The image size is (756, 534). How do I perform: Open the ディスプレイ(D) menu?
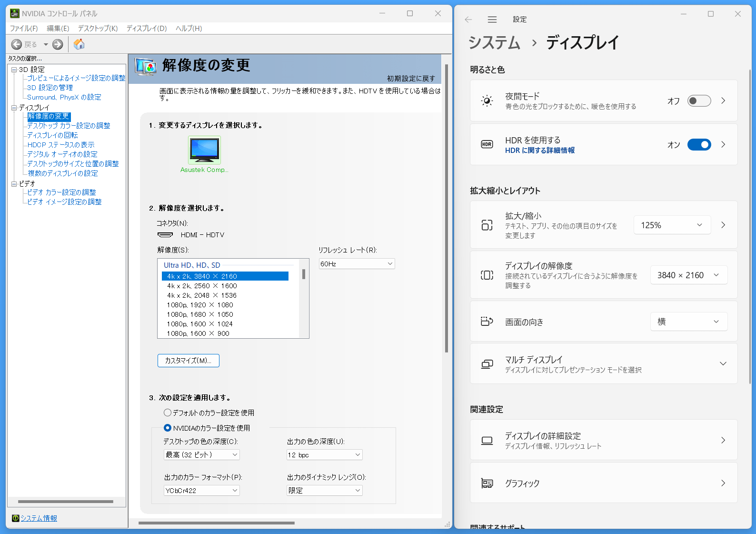coord(147,29)
